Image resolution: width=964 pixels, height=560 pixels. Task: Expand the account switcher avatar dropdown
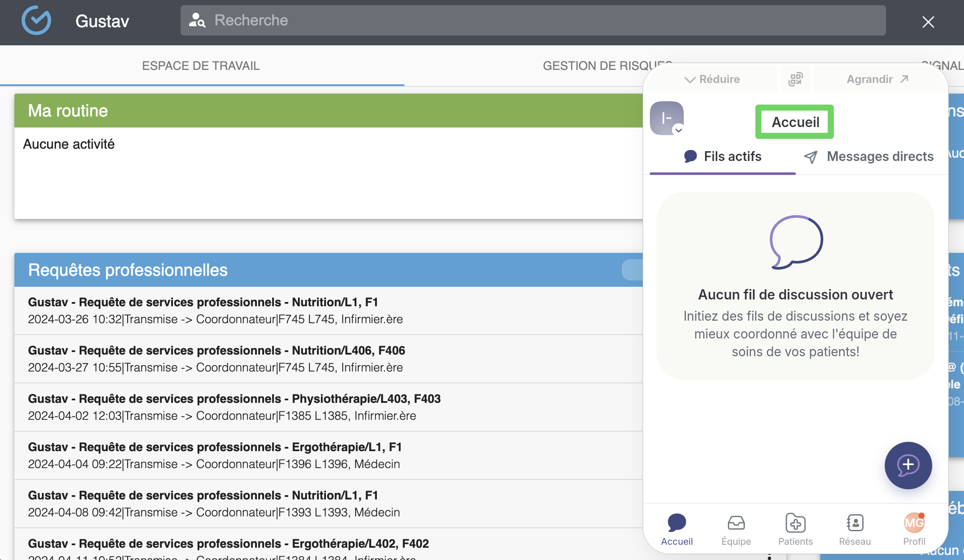667,119
